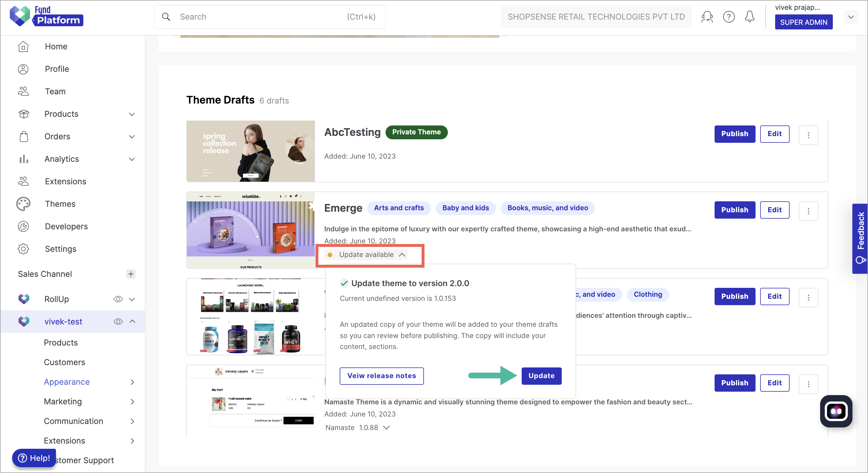Edit the AbcTesting theme
The image size is (868, 473).
coord(774,134)
